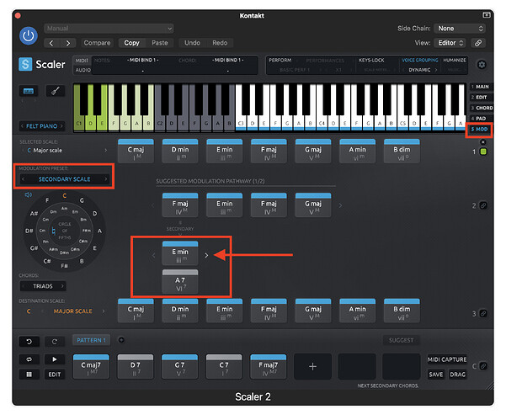Image resolution: width=506 pixels, height=420 pixels.
Task: Open the grid view icon
Action: tap(29, 375)
